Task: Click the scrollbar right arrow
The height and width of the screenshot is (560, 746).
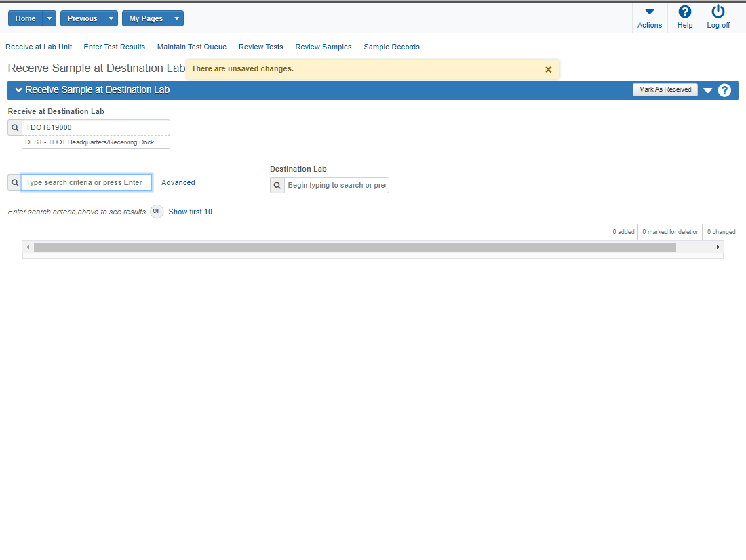Action: (x=718, y=247)
